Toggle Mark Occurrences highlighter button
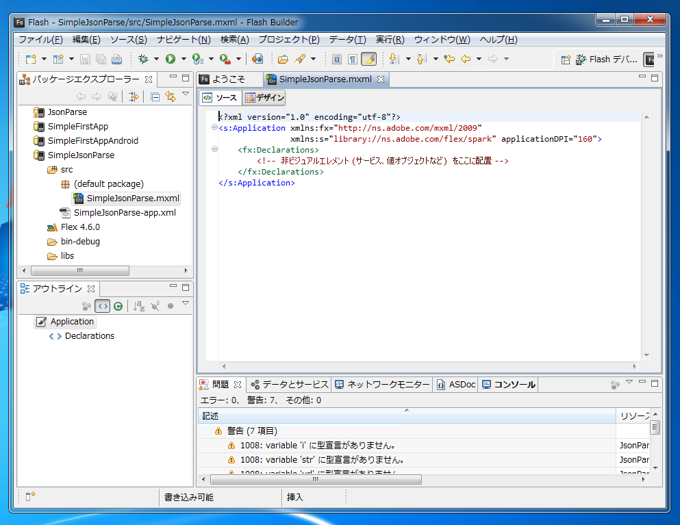The height and width of the screenshot is (525, 680). (369, 59)
